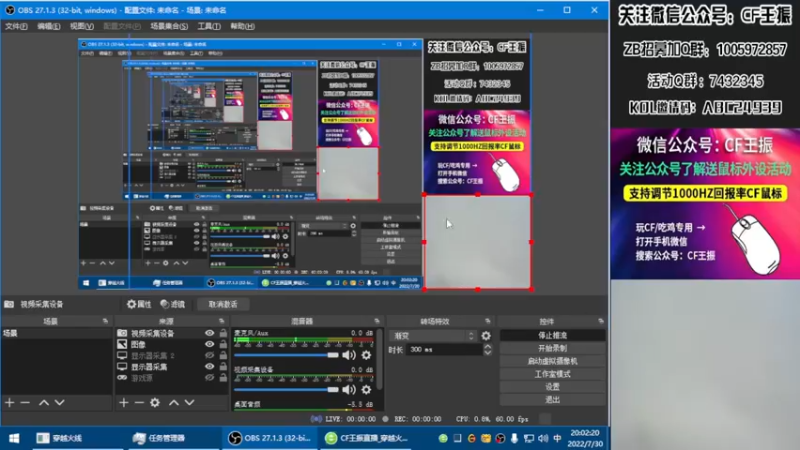Open source properties gear in 来源 toolbar
The image size is (800, 450).
(x=155, y=403)
